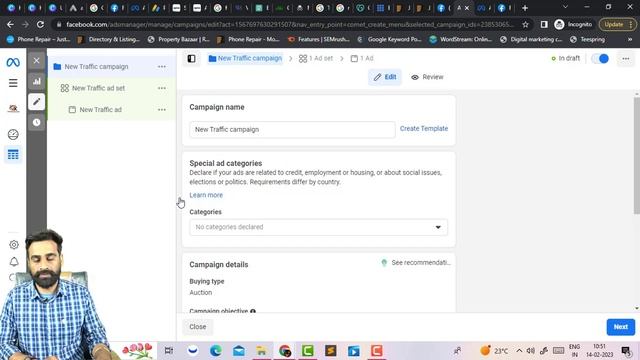Screen dimensions: 640x360
Task: Reload the page
Action: (x=40, y=24)
